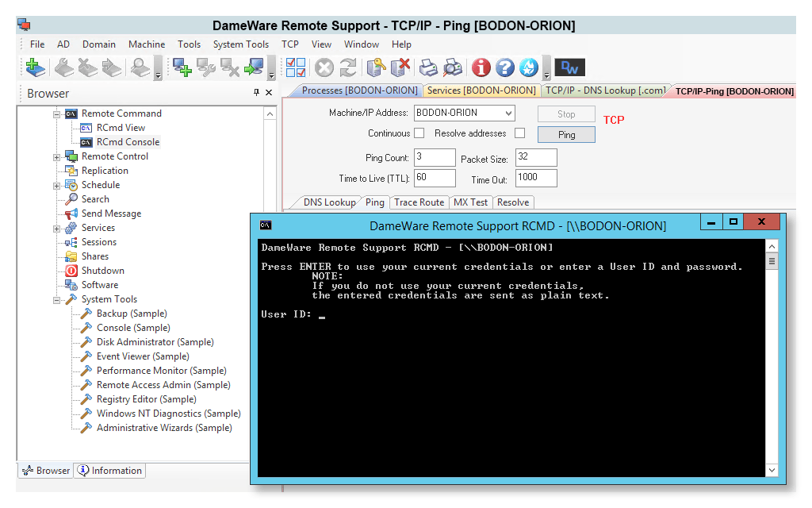Click the add domain book icon
The image size is (812, 508).
click(36, 67)
